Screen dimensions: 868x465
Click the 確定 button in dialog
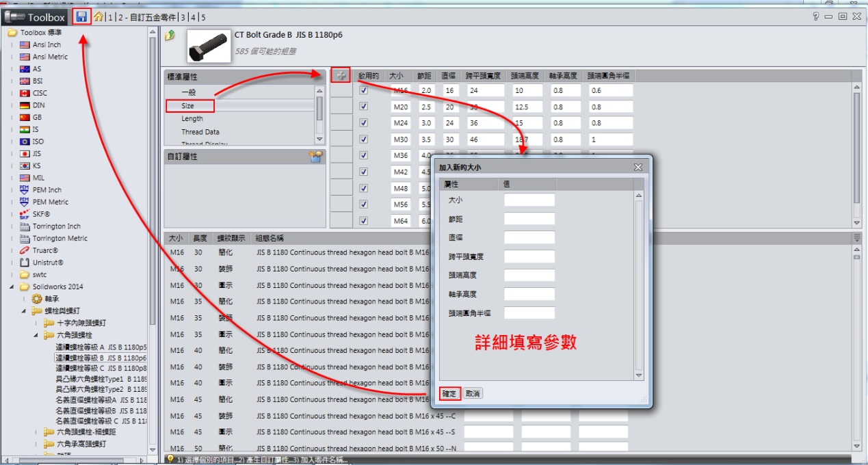pos(449,394)
